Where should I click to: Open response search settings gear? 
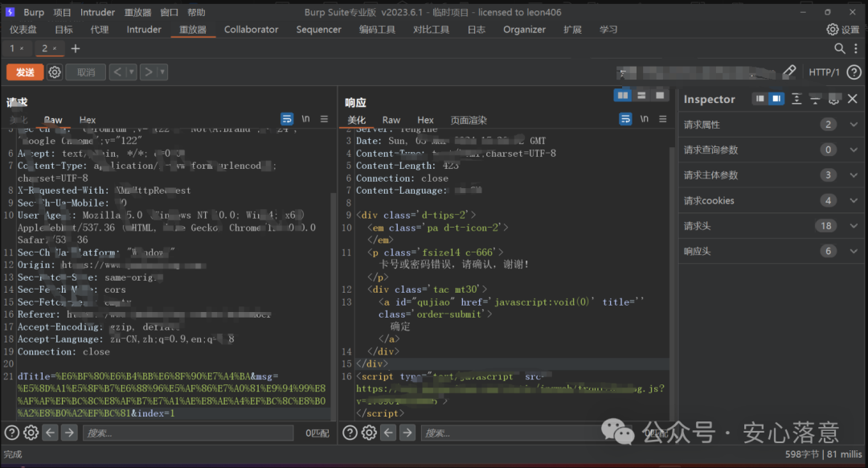coord(369,433)
